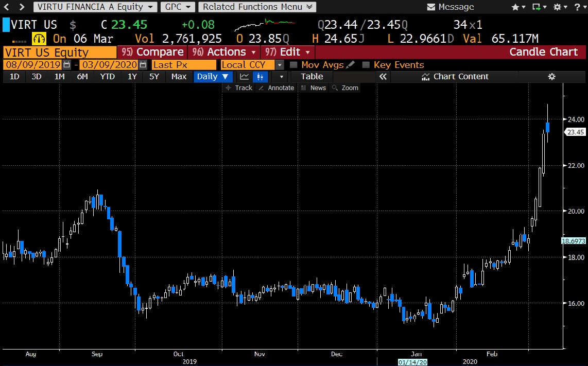The height and width of the screenshot is (366, 588).
Task: Open end date calendar picker
Action: click(x=143, y=65)
